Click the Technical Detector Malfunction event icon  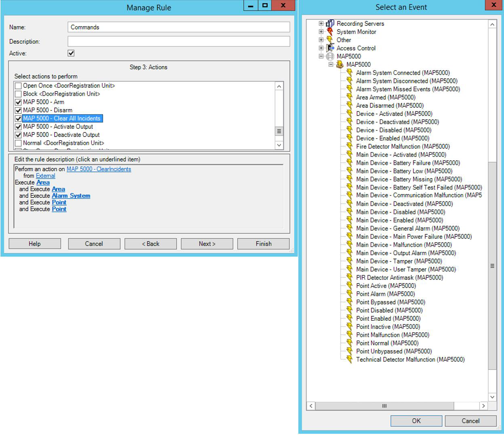pyautogui.click(x=350, y=359)
